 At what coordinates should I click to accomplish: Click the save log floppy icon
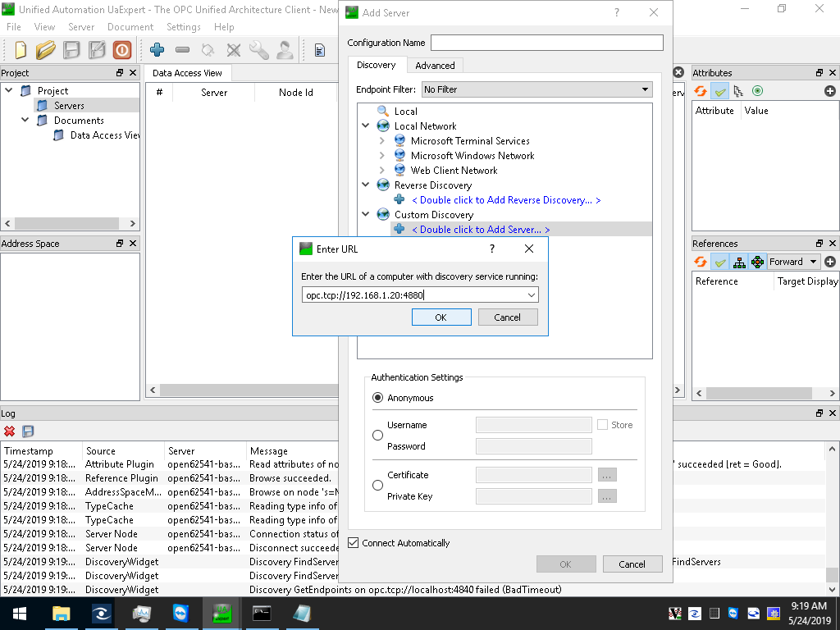click(x=28, y=431)
